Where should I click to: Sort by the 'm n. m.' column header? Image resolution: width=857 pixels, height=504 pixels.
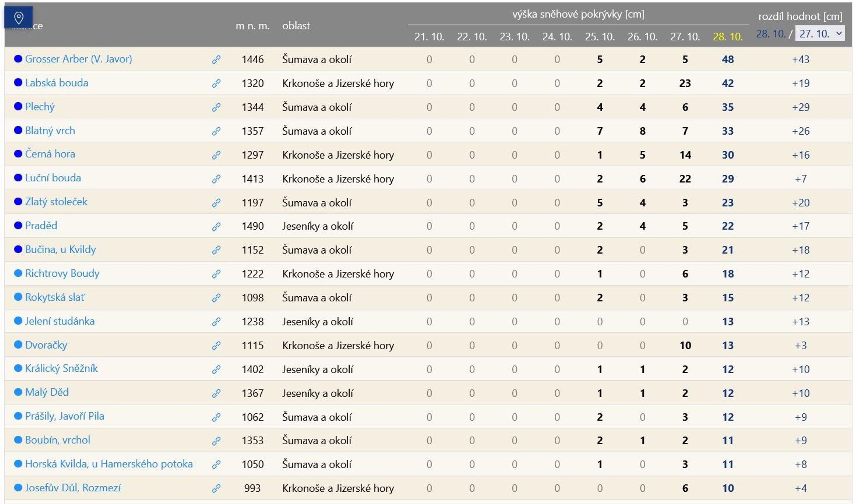pos(252,26)
